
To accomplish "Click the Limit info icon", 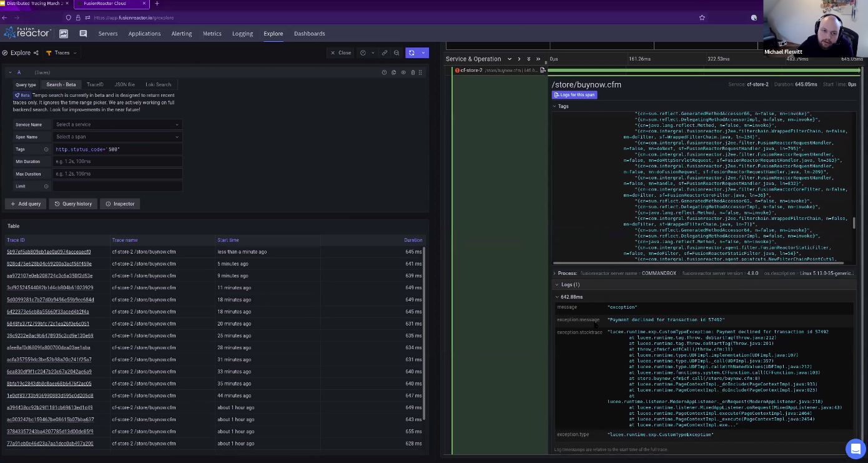I will coord(46,186).
